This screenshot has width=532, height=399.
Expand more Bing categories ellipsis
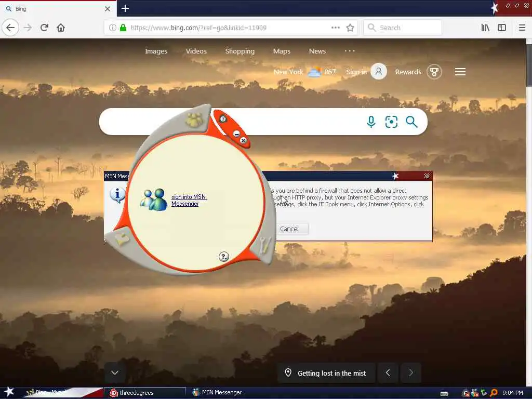[x=350, y=51]
